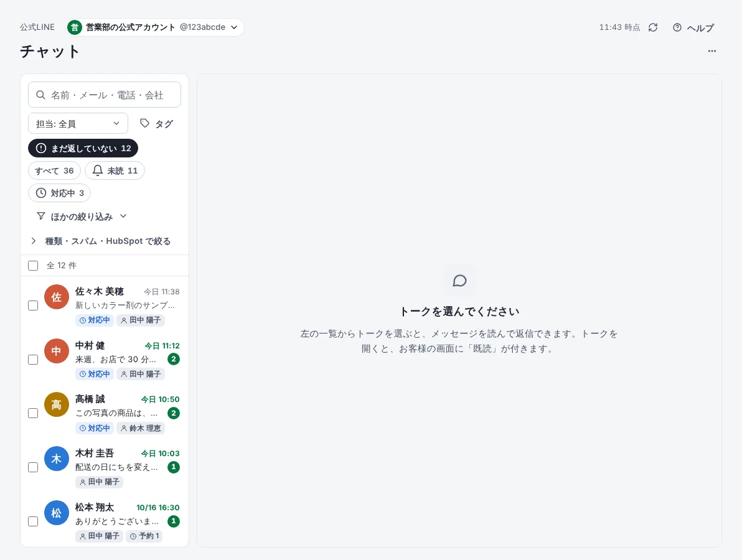The image size is (742, 560).
Task: Expand ほかの絞り込み filter options
Action: point(82,217)
